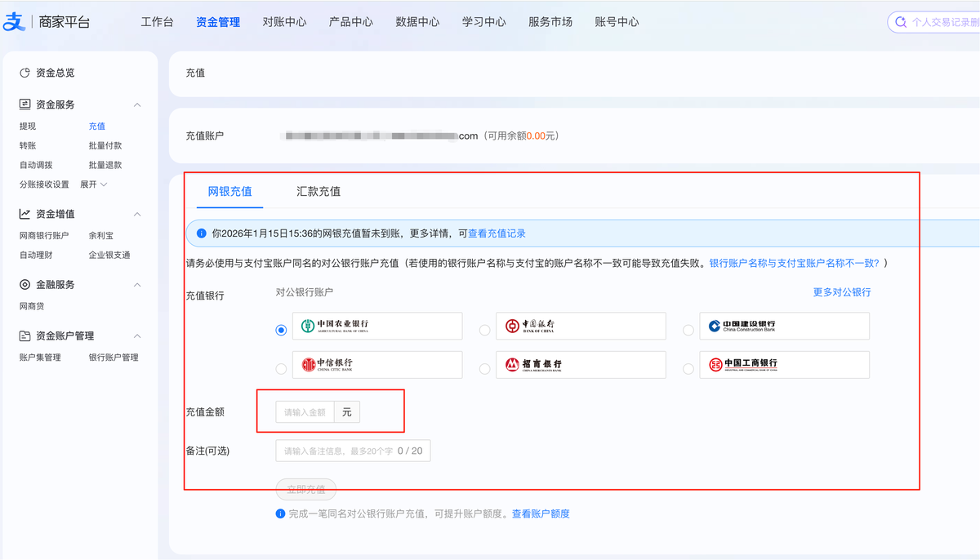Choose the 中国工商银行 bank card
980x560 pixels.
[784, 365]
